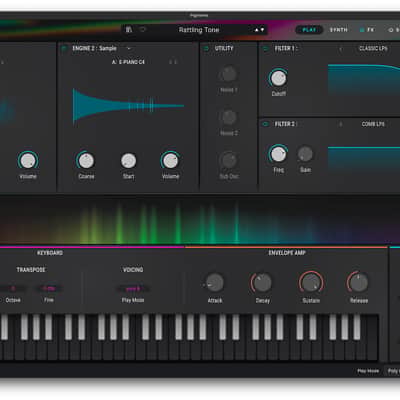400x400 pixels.
Task: Click the ENGINE 2 : Sample title
Action: (94, 49)
